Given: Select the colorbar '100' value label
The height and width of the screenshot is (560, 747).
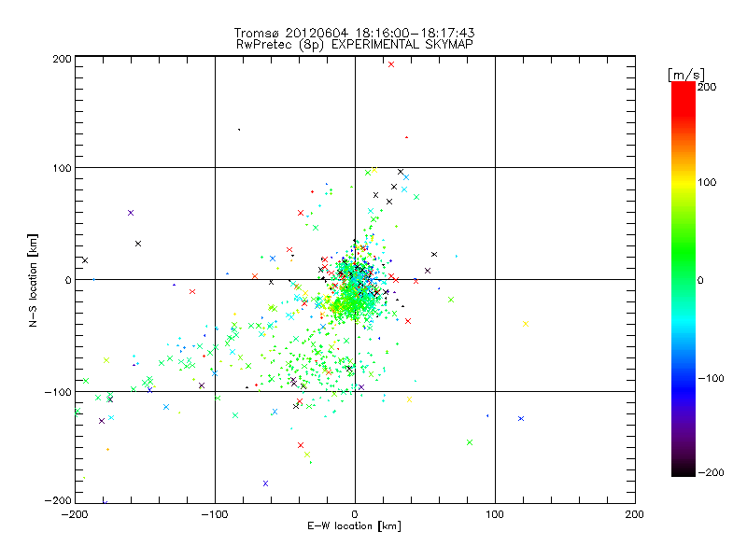Looking at the screenshot, I should (x=707, y=182).
